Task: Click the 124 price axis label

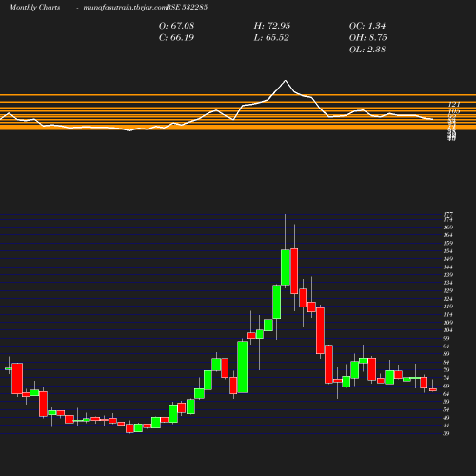Action: click(448, 299)
